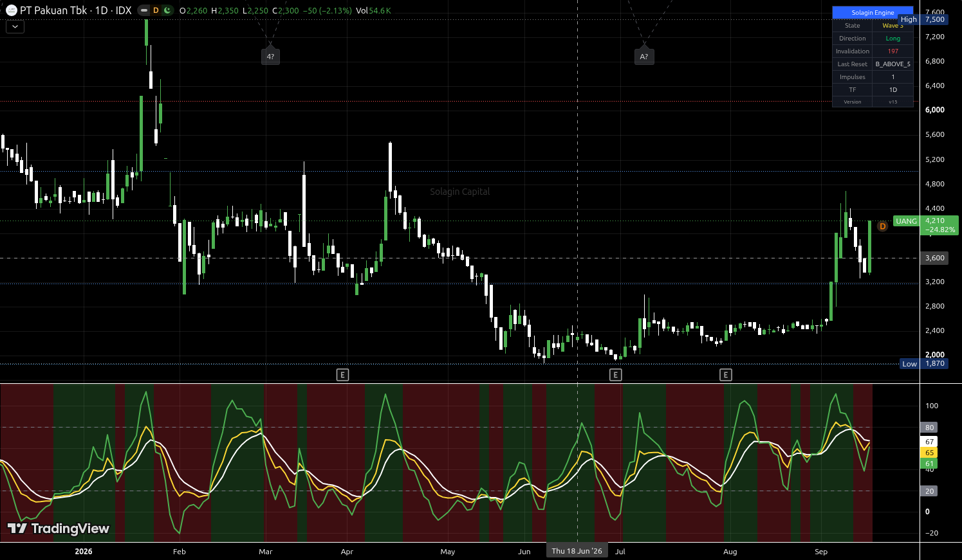The width and height of the screenshot is (962, 560).
Task: Click the white oscillator value 67
Action: click(x=929, y=442)
